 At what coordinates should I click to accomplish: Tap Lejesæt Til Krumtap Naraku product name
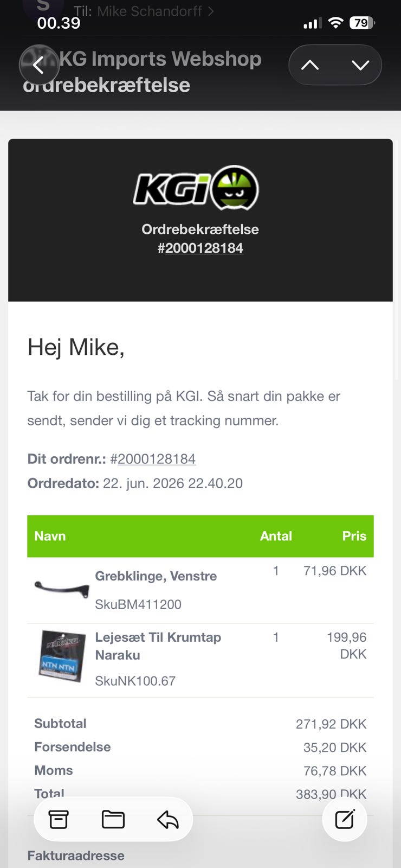(158, 646)
